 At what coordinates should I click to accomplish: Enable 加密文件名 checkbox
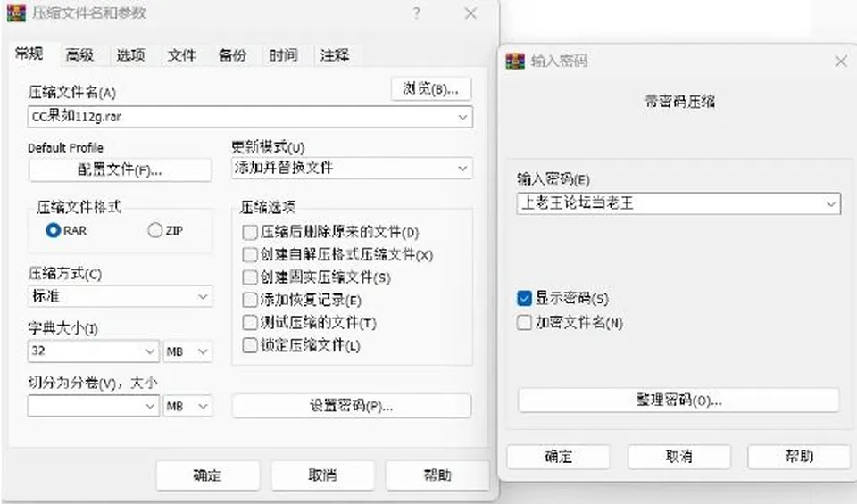click(524, 323)
